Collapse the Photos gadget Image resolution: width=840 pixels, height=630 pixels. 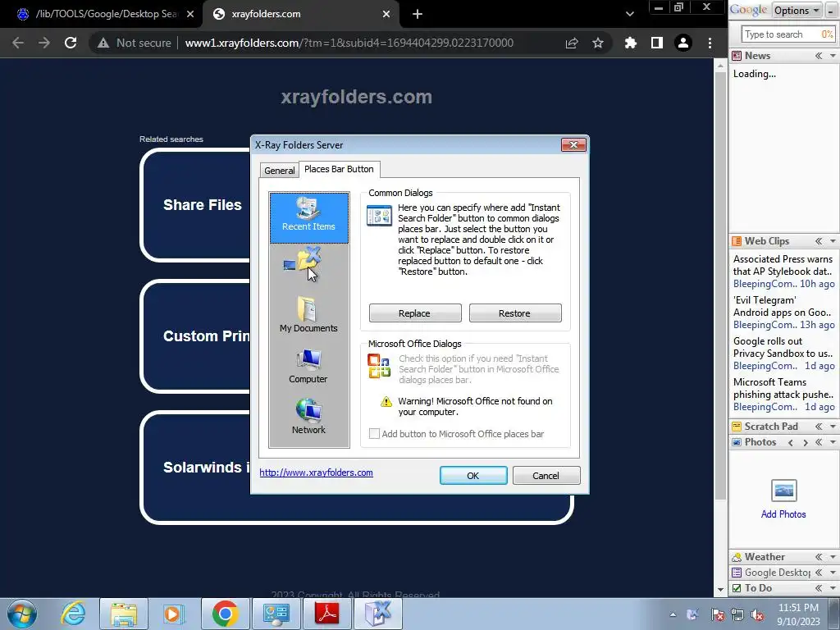819,442
